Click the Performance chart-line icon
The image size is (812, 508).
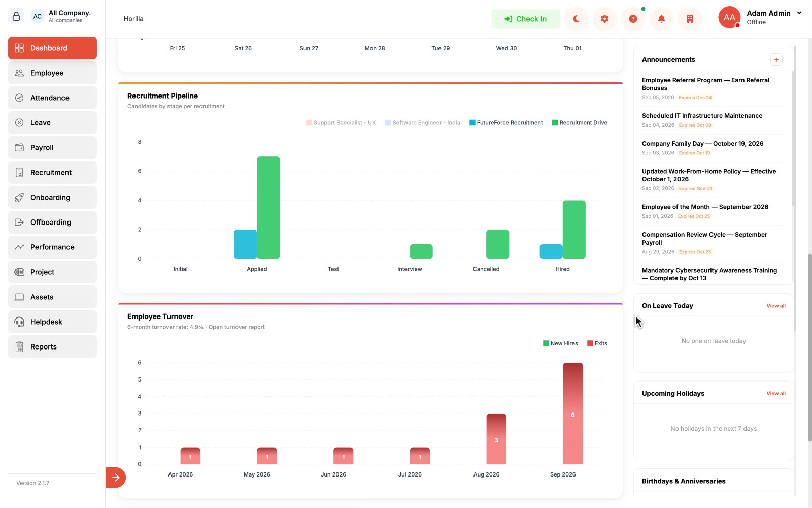pyautogui.click(x=19, y=247)
